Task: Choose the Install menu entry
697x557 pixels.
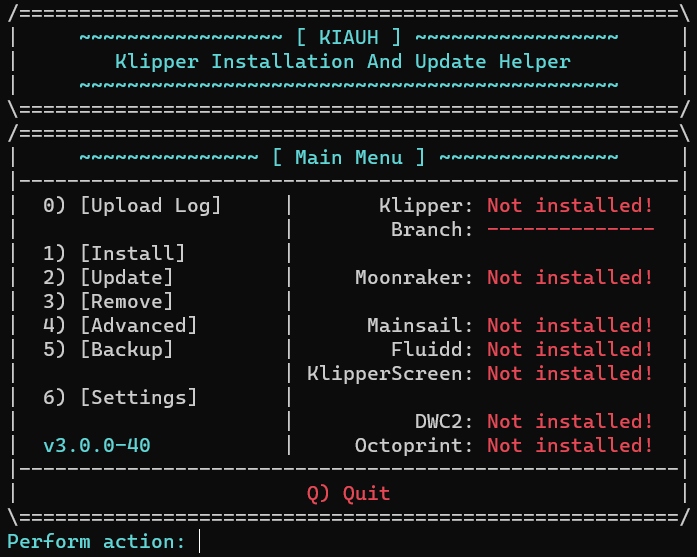Action: point(114,254)
